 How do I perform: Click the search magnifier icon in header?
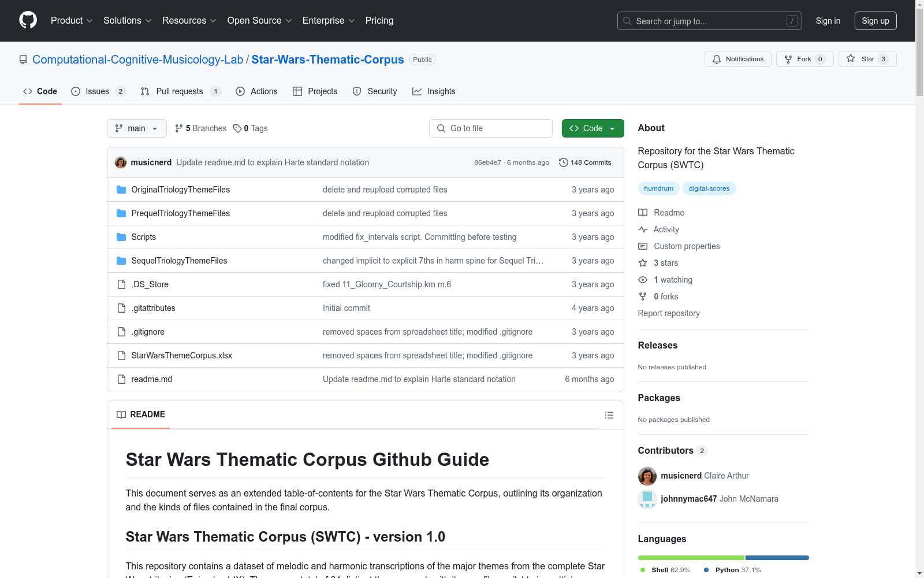click(x=627, y=21)
